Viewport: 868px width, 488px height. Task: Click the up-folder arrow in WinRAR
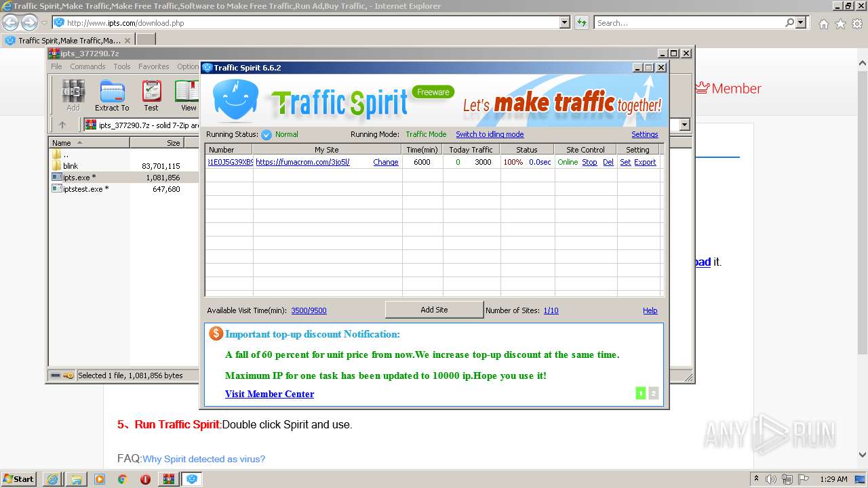click(x=62, y=125)
